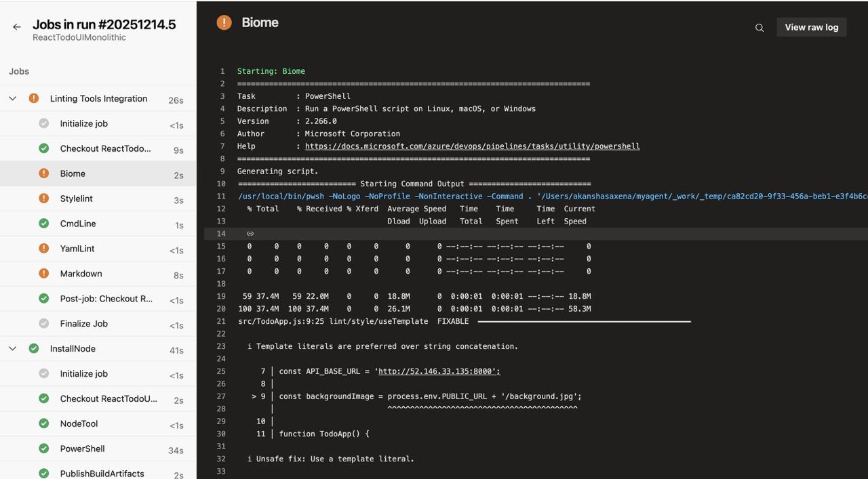Click the green check icon next to InstallNode

coord(34,348)
